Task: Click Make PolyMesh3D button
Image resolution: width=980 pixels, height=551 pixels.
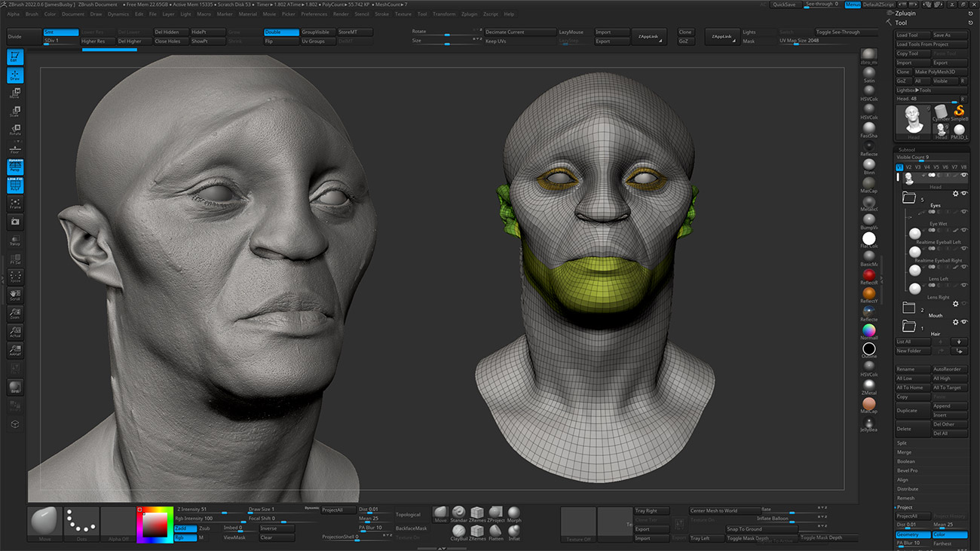Action: (x=941, y=72)
